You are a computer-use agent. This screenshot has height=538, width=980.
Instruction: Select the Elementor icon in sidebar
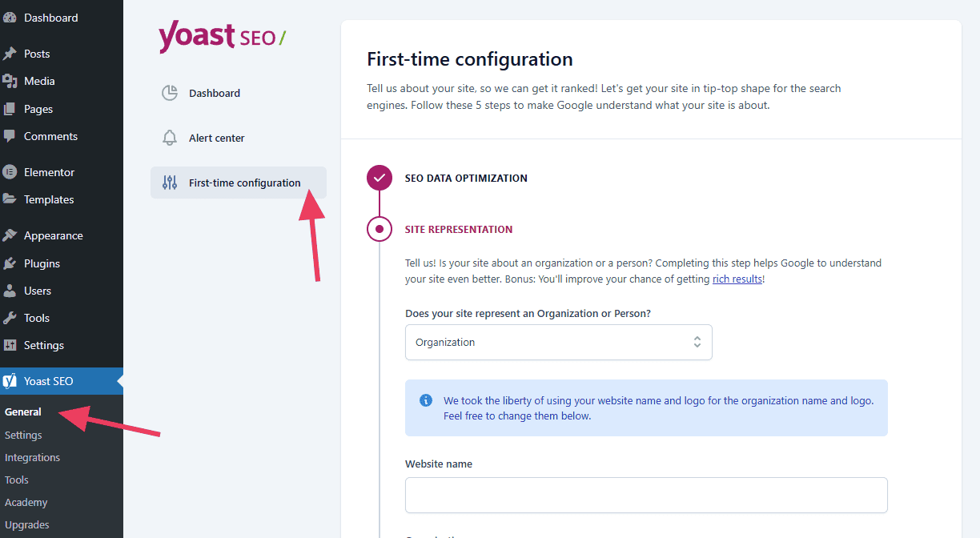13,171
